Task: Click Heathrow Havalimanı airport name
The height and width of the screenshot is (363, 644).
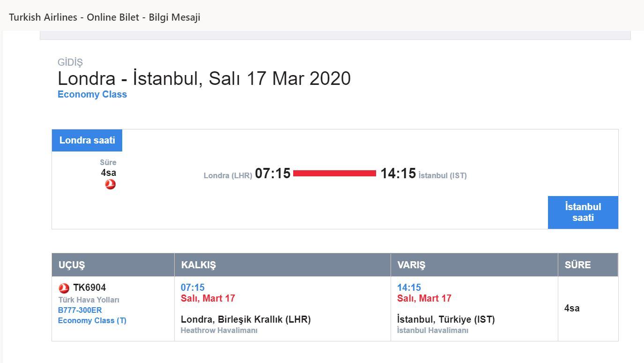Action: coord(219,330)
